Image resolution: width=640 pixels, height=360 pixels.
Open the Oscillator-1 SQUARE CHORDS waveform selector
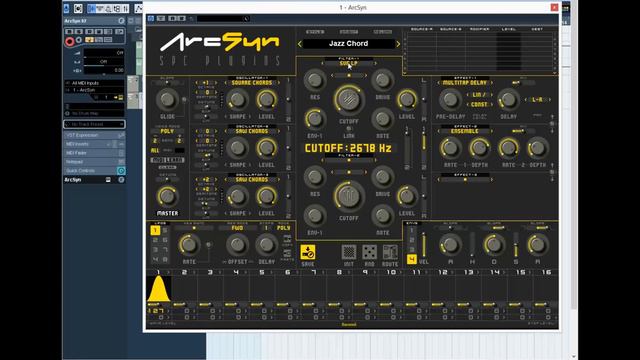tap(251, 83)
